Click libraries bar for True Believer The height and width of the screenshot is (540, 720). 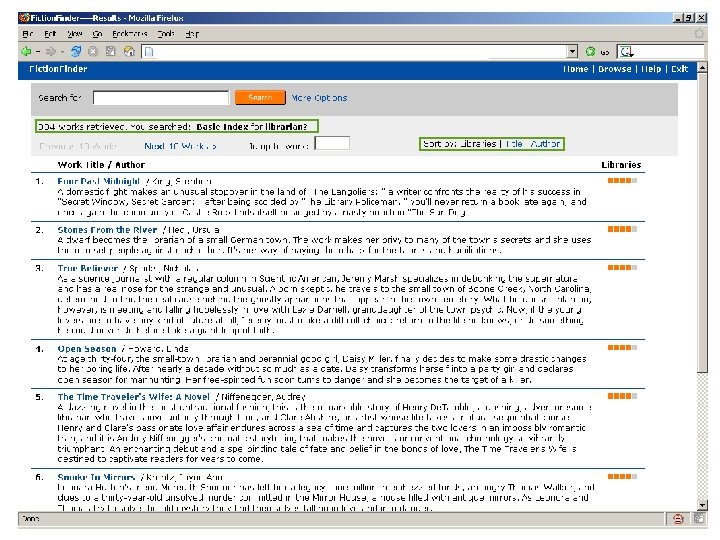pyautogui.click(x=622, y=267)
